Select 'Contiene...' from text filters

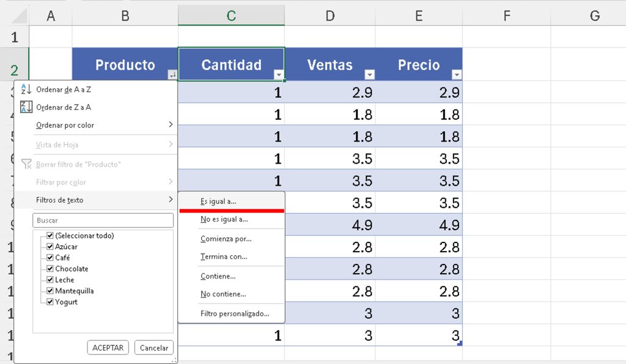point(218,276)
